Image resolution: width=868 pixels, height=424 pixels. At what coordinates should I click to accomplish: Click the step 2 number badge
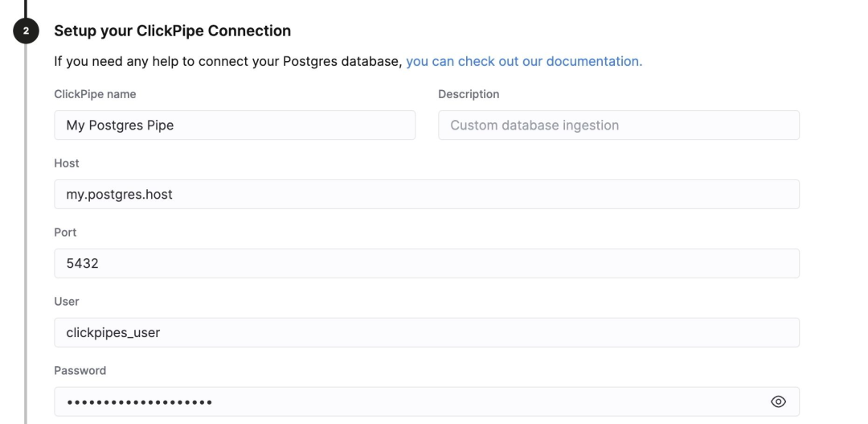pos(26,31)
